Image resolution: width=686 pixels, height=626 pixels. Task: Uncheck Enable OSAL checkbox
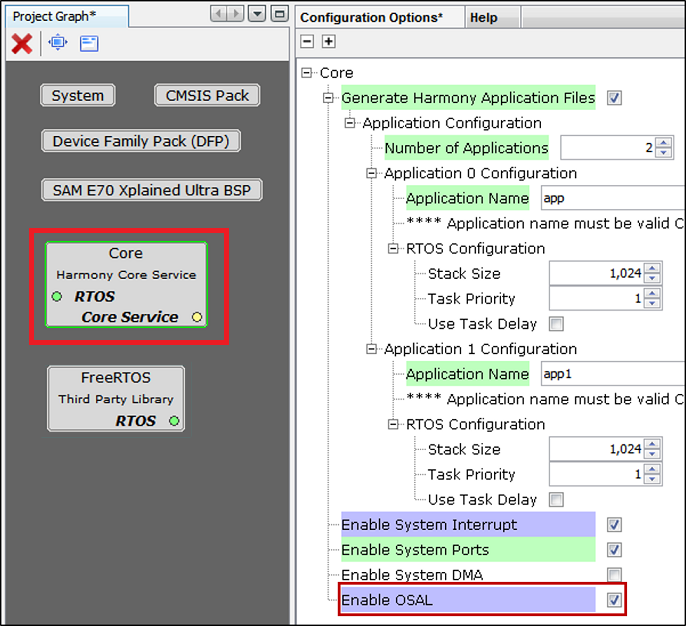[x=614, y=600]
